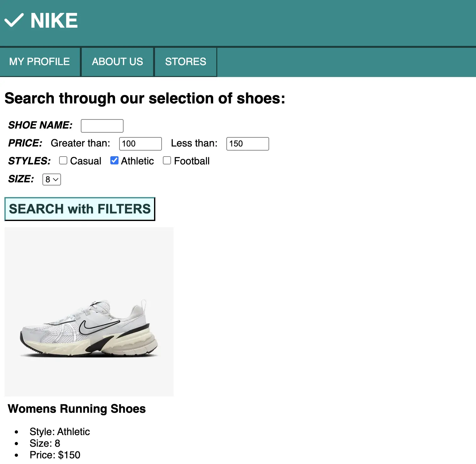Uncheck the Athletic style checkbox

coord(114,161)
